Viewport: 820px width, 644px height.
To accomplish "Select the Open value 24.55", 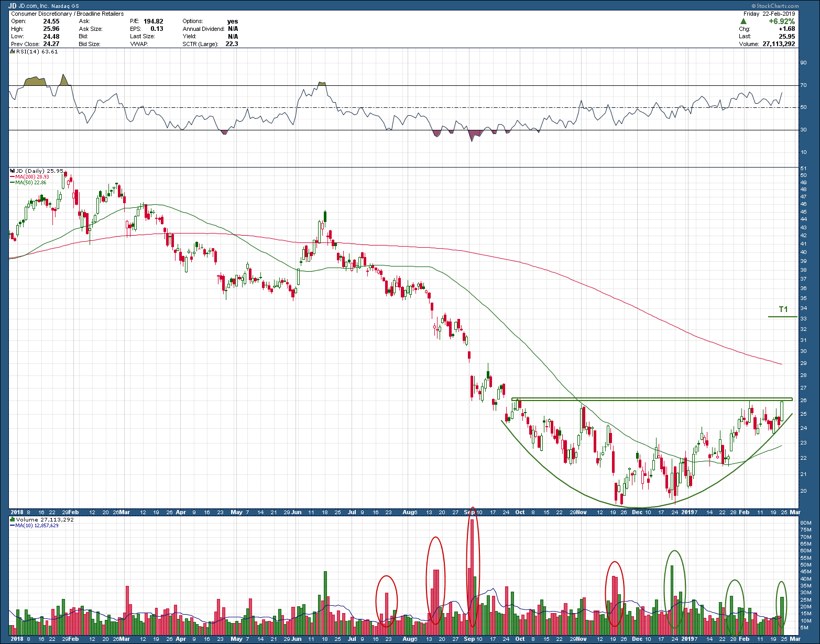I will [x=51, y=21].
